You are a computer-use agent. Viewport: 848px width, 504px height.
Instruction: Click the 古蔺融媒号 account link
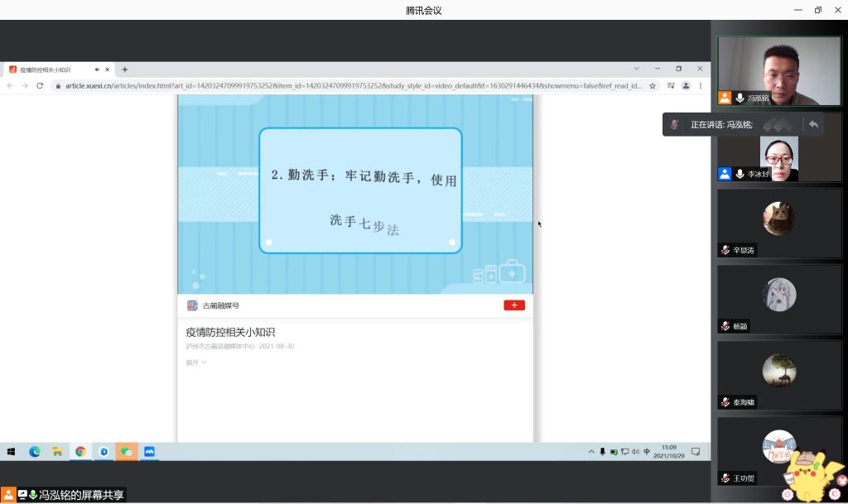(217, 305)
